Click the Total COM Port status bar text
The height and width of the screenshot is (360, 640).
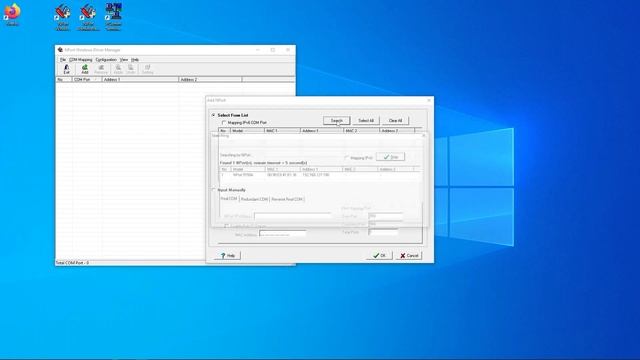(72, 263)
